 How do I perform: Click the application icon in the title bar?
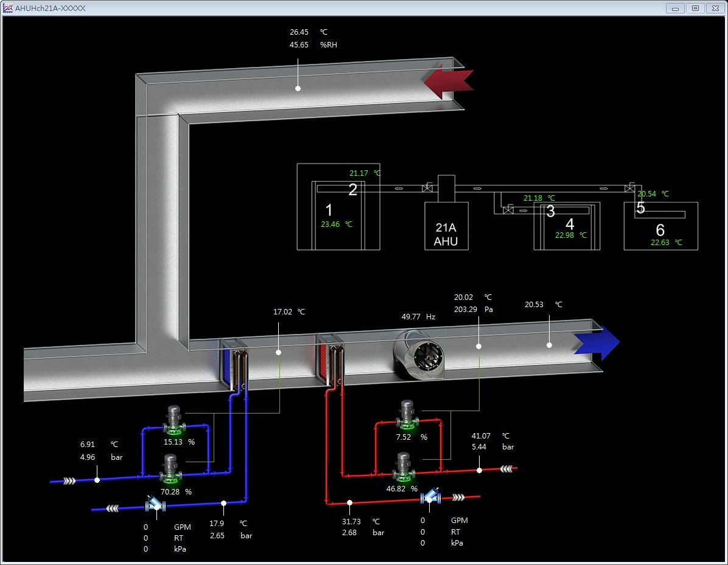click(8, 8)
